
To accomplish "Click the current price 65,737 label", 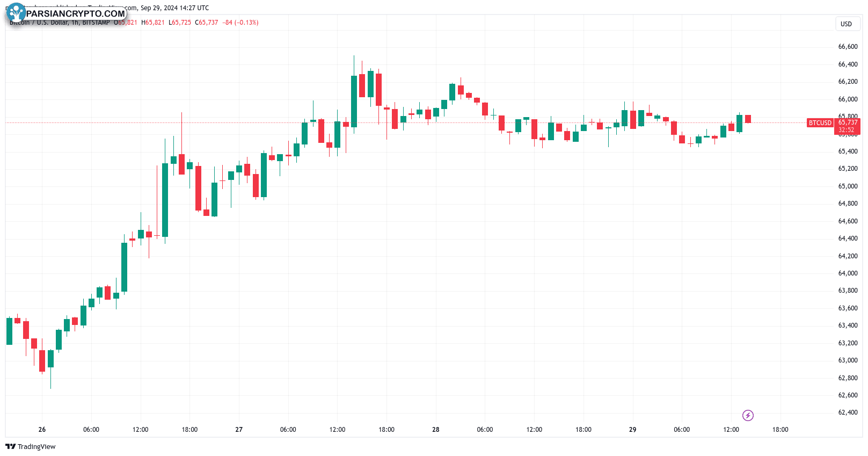I will [848, 122].
